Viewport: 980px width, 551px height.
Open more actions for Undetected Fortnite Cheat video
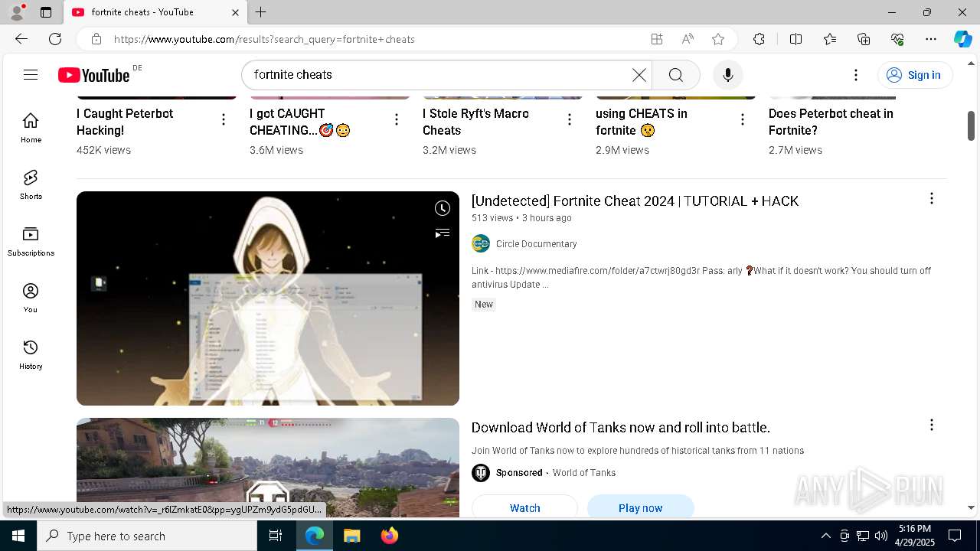click(x=932, y=198)
